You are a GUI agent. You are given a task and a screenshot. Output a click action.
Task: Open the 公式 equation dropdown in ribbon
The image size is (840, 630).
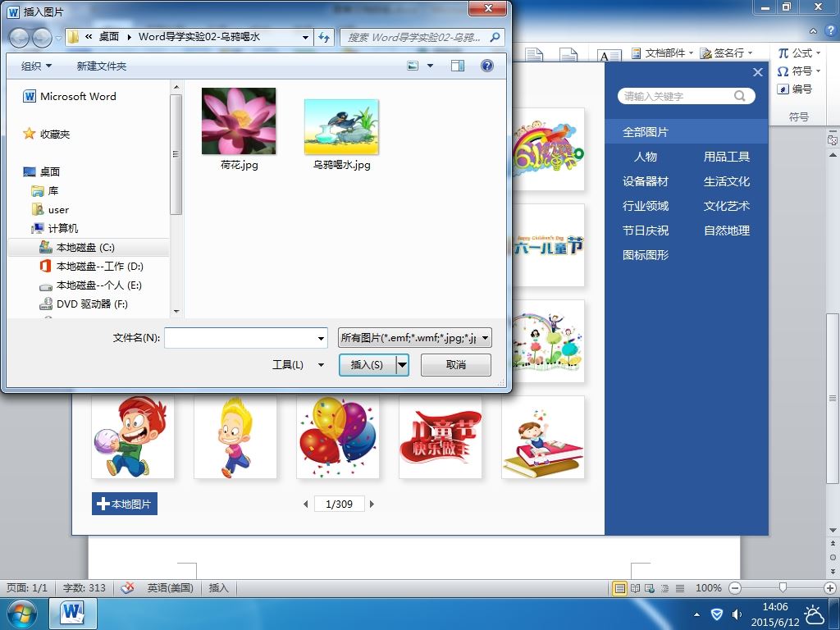(799, 53)
